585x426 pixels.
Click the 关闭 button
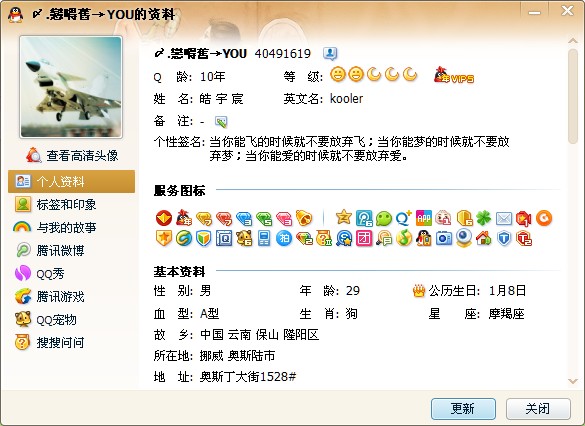pyautogui.click(x=538, y=409)
